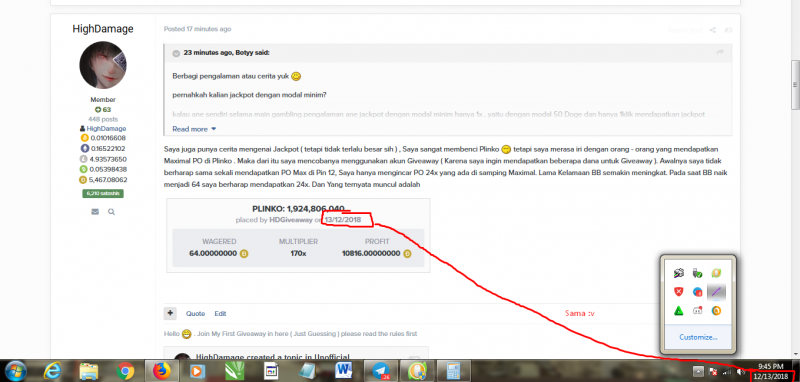
Task: Expand the quote with Read more
Action: [x=194, y=129]
